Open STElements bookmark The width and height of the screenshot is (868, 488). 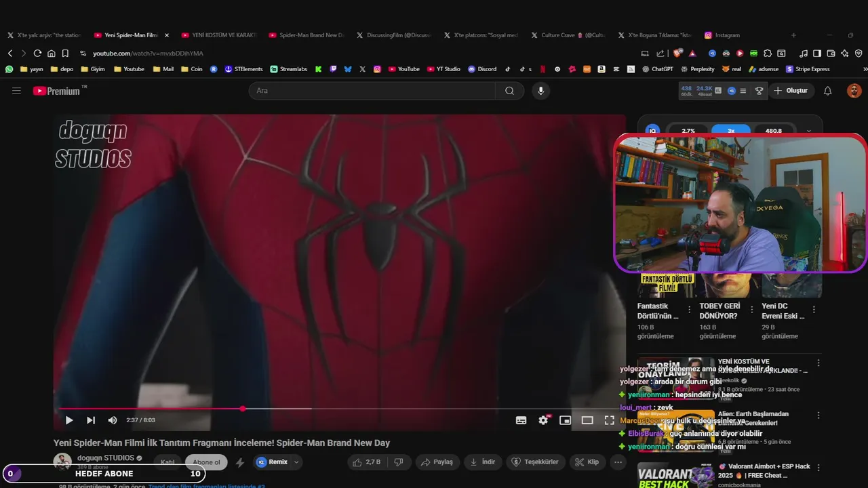(x=243, y=68)
